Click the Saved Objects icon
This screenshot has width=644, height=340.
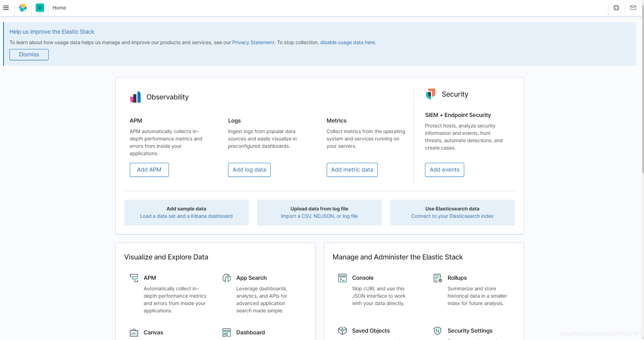(342, 331)
